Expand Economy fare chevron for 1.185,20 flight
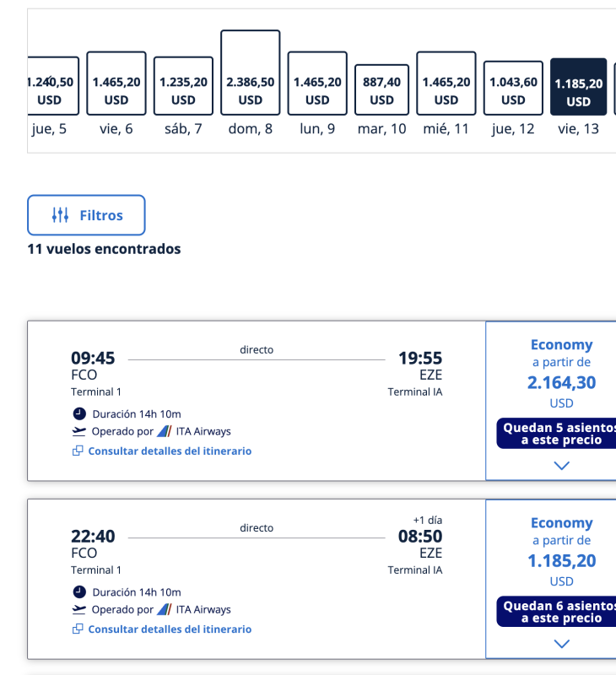The image size is (616, 675). (561, 644)
